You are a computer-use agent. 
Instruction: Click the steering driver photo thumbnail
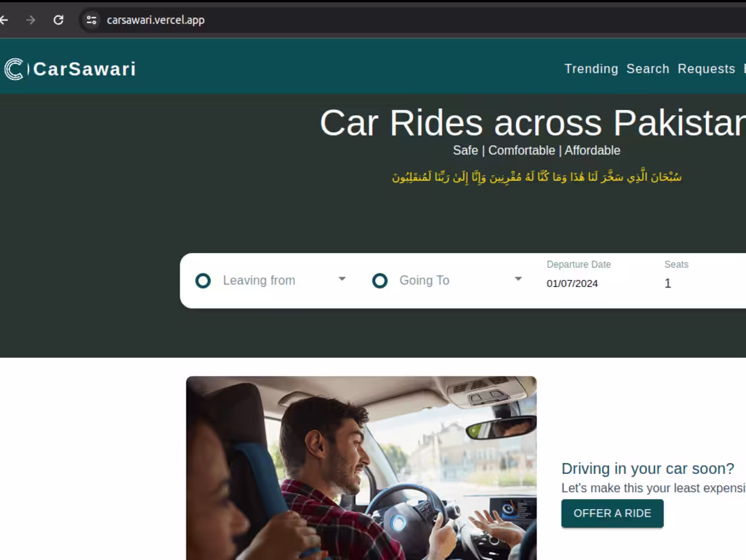pyautogui.click(x=361, y=468)
